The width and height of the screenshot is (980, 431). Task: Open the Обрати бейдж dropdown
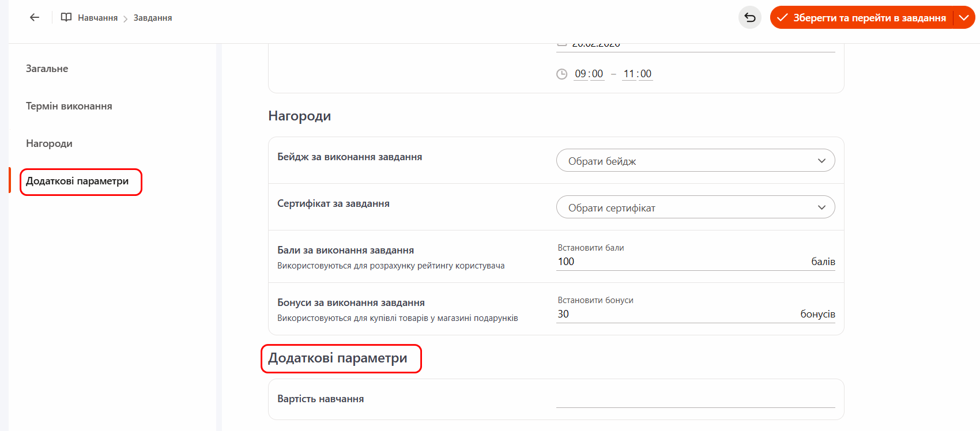[695, 161]
